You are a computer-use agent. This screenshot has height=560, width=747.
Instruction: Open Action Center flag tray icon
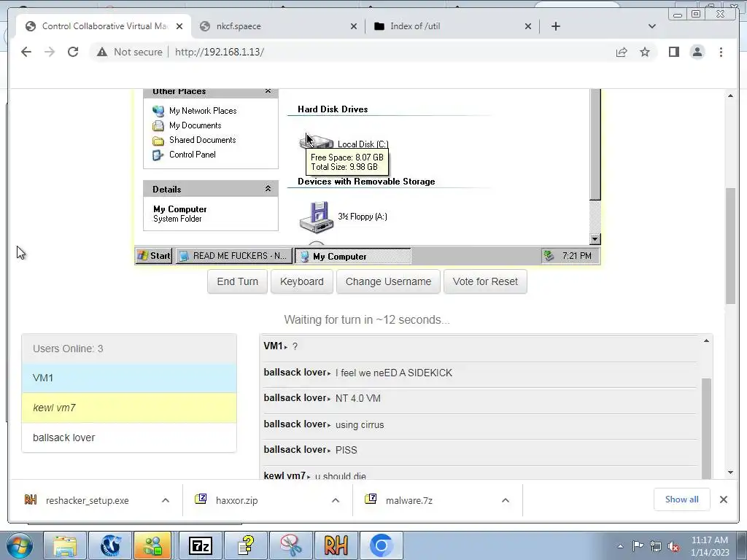[638, 546]
